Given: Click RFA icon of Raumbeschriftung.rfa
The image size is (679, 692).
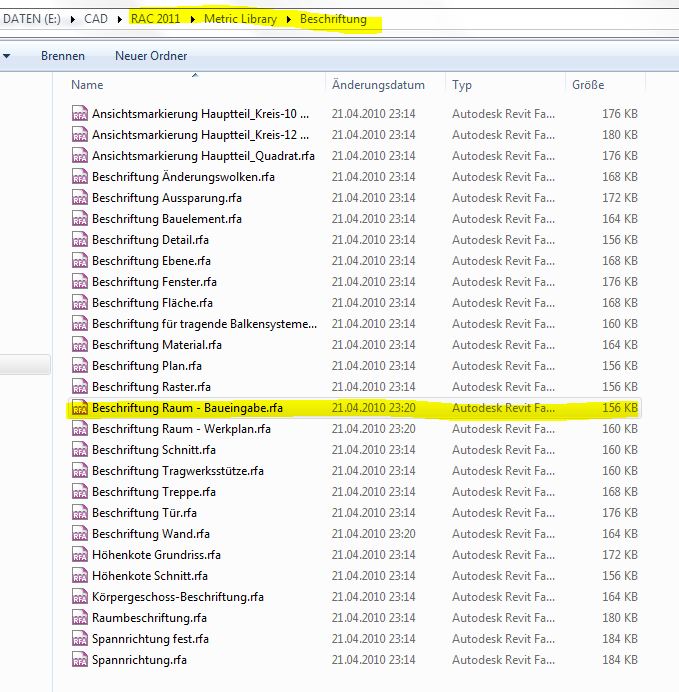Looking at the screenshot, I should click(x=79, y=617).
